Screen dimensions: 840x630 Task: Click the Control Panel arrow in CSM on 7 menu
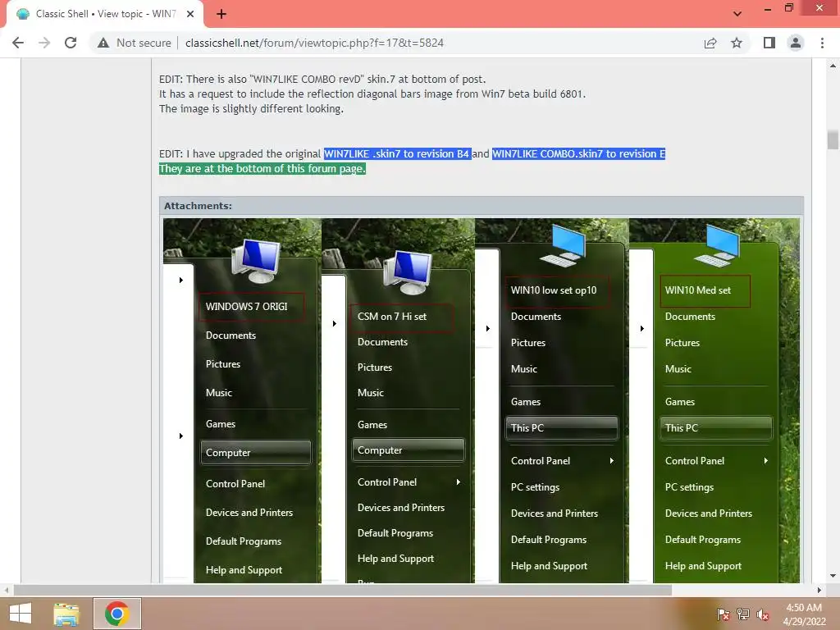pos(458,482)
